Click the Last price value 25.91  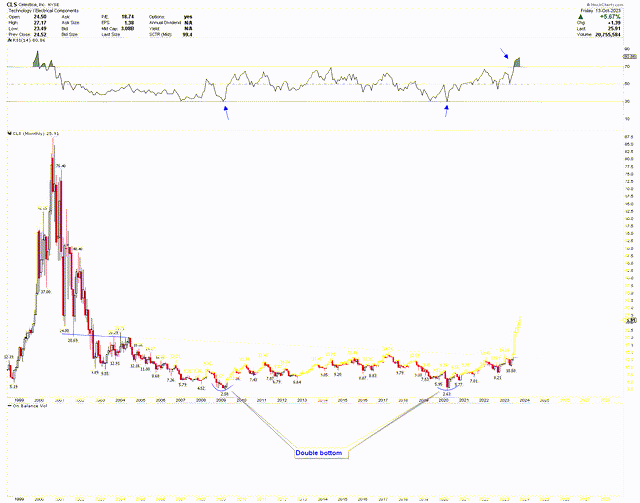click(615, 29)
